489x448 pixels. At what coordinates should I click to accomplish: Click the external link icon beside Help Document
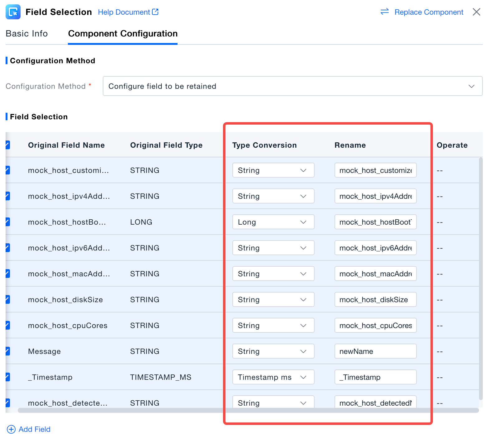tap(155, 12)
